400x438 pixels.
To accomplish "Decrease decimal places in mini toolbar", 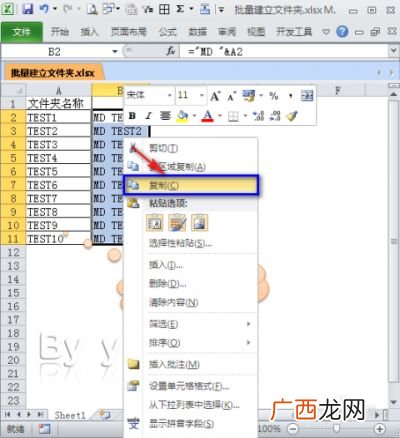I will 275,116.
